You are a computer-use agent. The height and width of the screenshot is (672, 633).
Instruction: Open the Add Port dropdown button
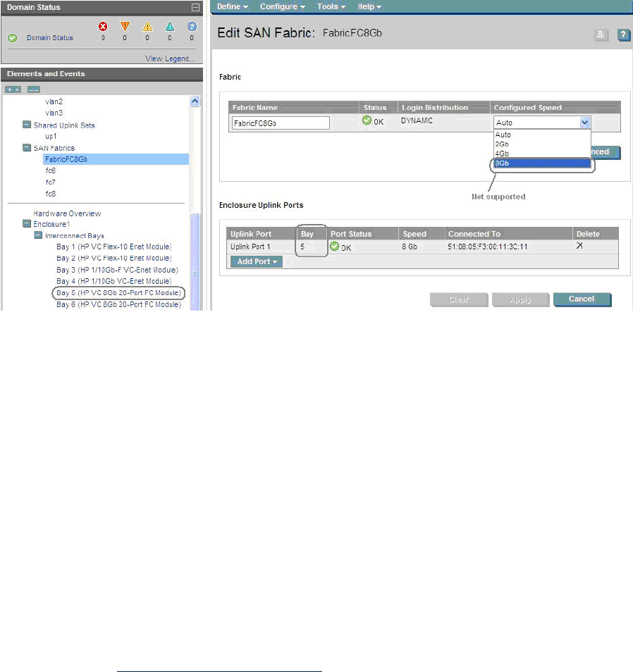tap(256, 261)
